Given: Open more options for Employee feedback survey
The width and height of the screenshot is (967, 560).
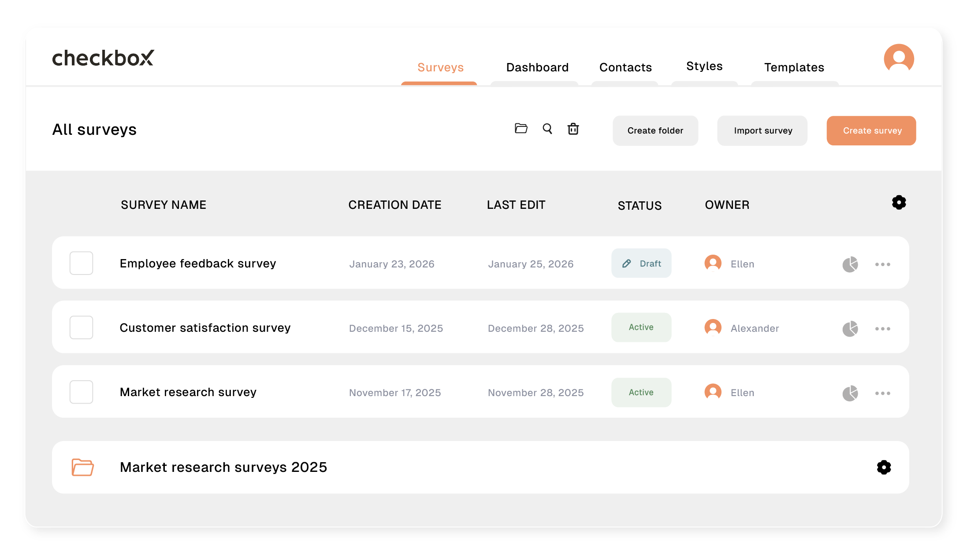Looking at the screenshot, I should tap(882, 264).
